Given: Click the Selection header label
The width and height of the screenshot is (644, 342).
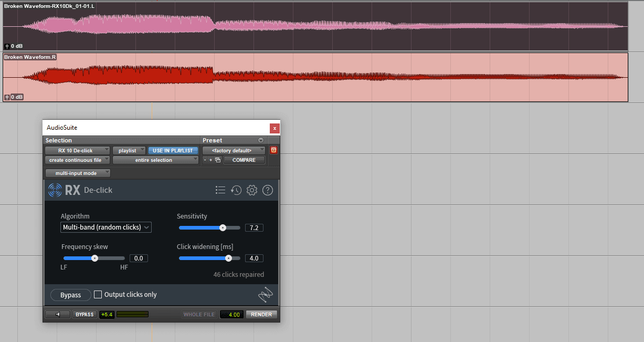Looking at the screenshot, I should (59, 140).
